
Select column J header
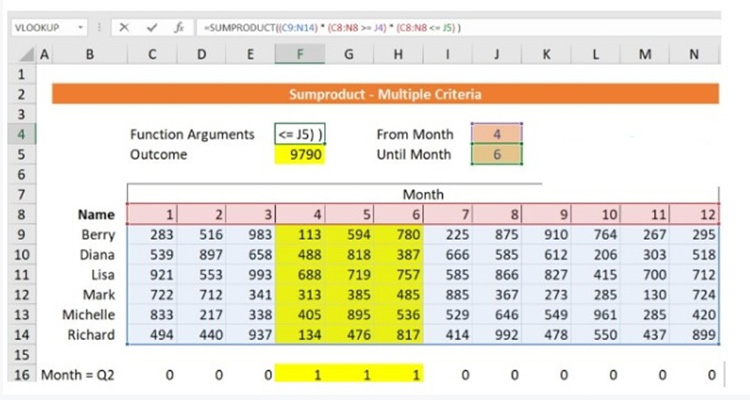tap(497, 55)
